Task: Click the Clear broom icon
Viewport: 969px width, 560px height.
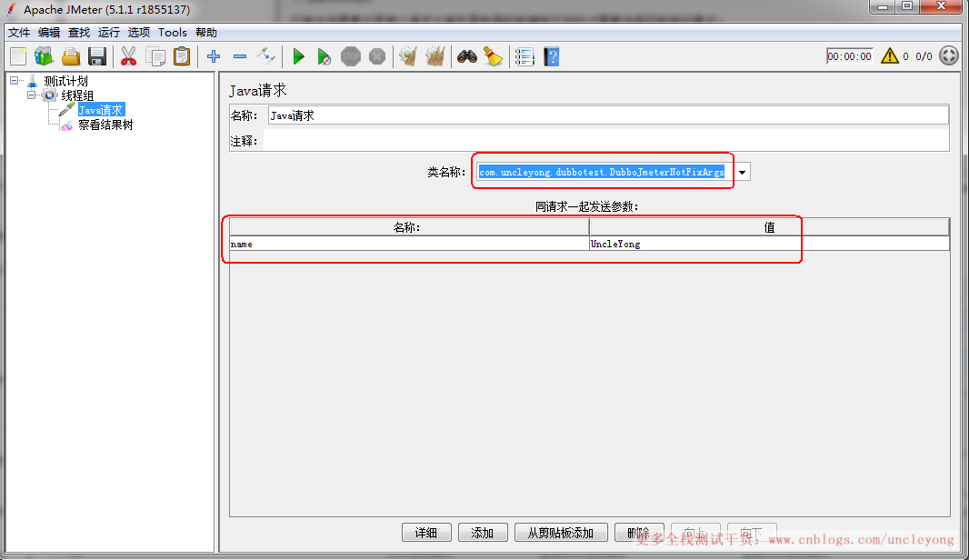Action: [x=408, y=57]
